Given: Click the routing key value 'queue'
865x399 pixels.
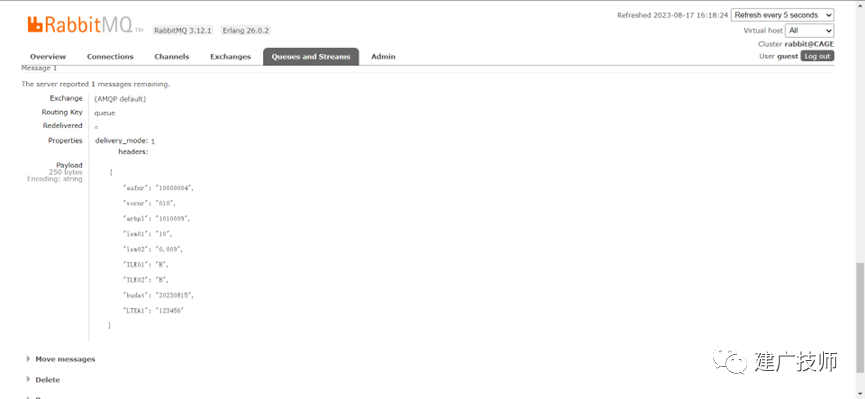Looking at the screenshot, I should [x=105, y=113].
